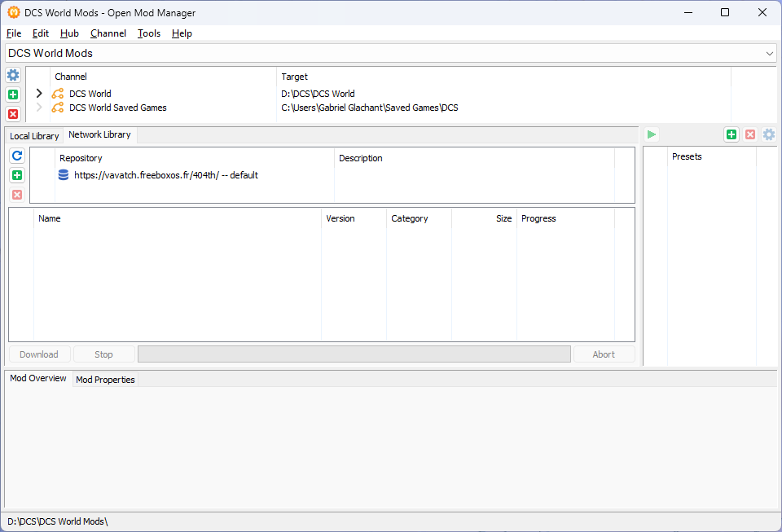
Task: Open preset settings gear icon
Action: pyautogui.click(x=768, y=134)
